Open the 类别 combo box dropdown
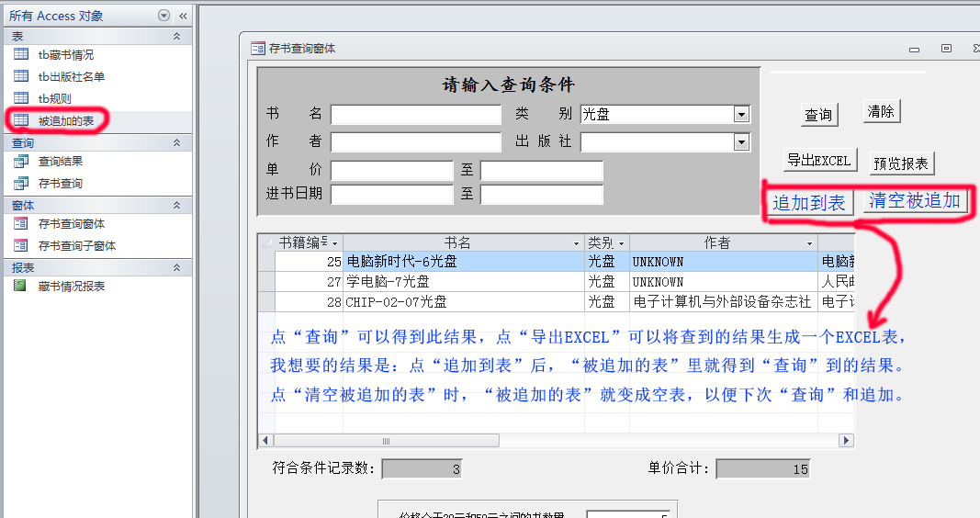Screen dimensions: 980x518 click(741, 115)
